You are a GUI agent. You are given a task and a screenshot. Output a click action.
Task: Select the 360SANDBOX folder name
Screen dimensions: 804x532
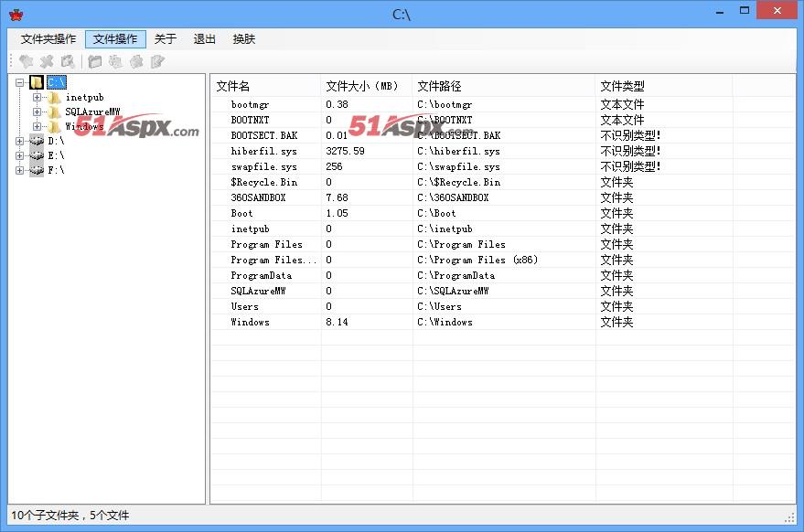[x=258, y=197]
